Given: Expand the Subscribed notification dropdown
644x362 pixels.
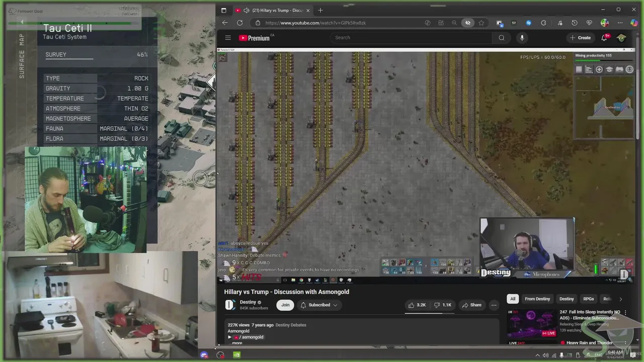Looking at the screenshot, I should pyautogui.click(x=319, y=305).
